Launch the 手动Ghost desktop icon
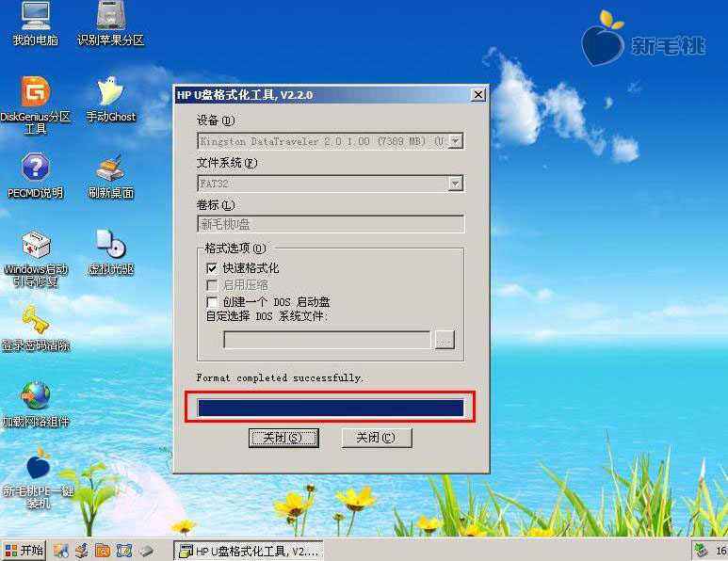Viewport: 728px width, 561px height. (x=110, y=99)
